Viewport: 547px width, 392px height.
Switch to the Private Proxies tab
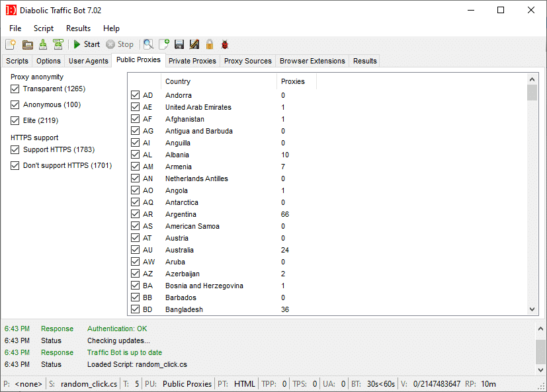[192, 61]
